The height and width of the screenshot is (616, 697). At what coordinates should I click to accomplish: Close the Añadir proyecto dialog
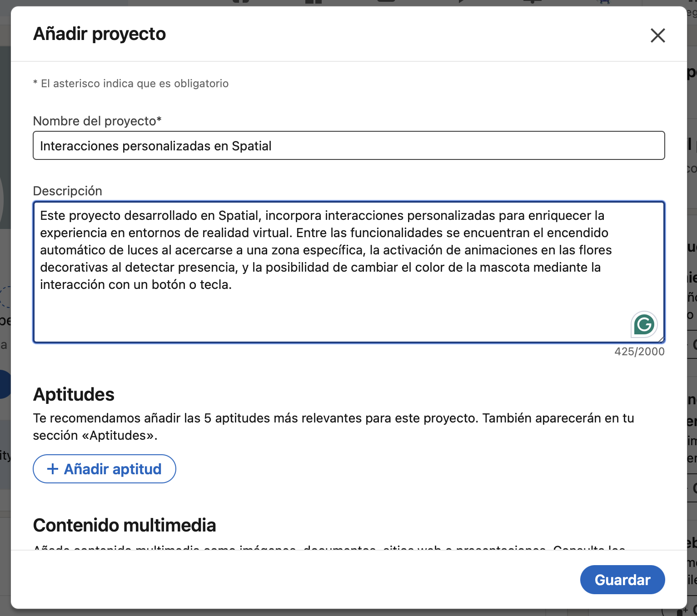coord(657,35)
